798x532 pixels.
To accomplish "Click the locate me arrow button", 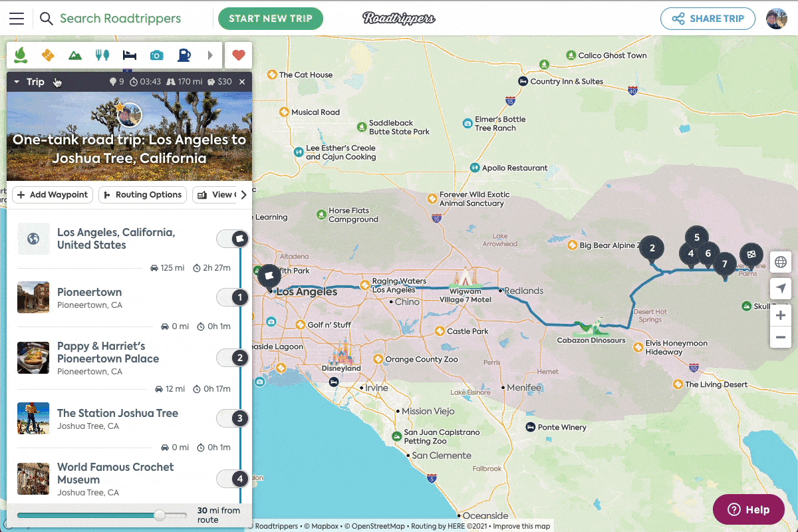I will coord(781,289).
